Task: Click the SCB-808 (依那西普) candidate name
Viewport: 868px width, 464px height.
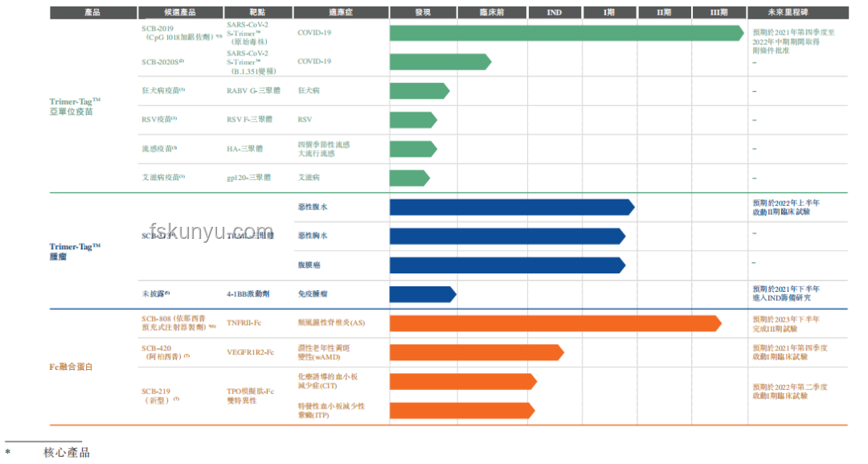Action: [x=178, y=322]
